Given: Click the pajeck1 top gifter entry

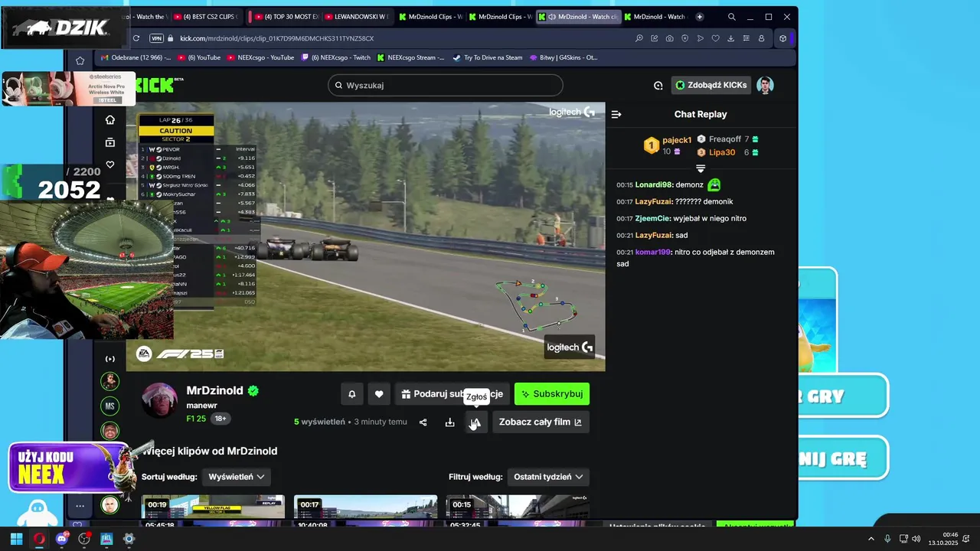Looking at the screenshot, I should (x=667, y=145).
